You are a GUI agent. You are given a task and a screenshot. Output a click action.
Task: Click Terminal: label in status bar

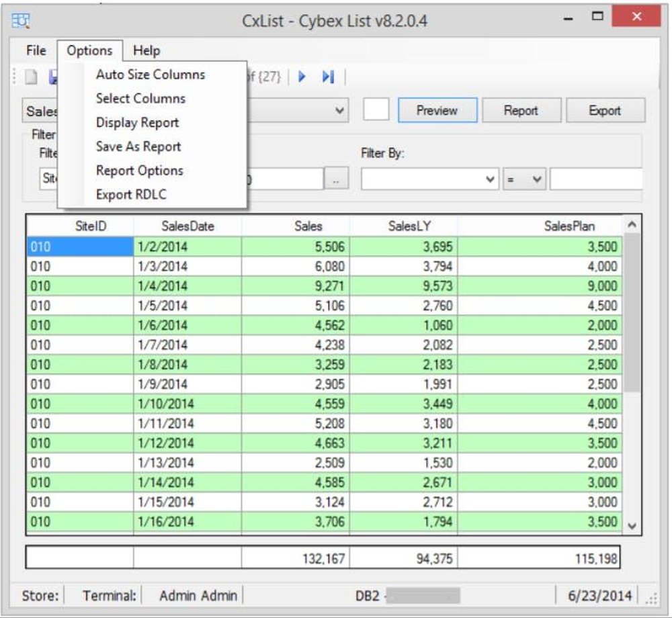point(110,596)
